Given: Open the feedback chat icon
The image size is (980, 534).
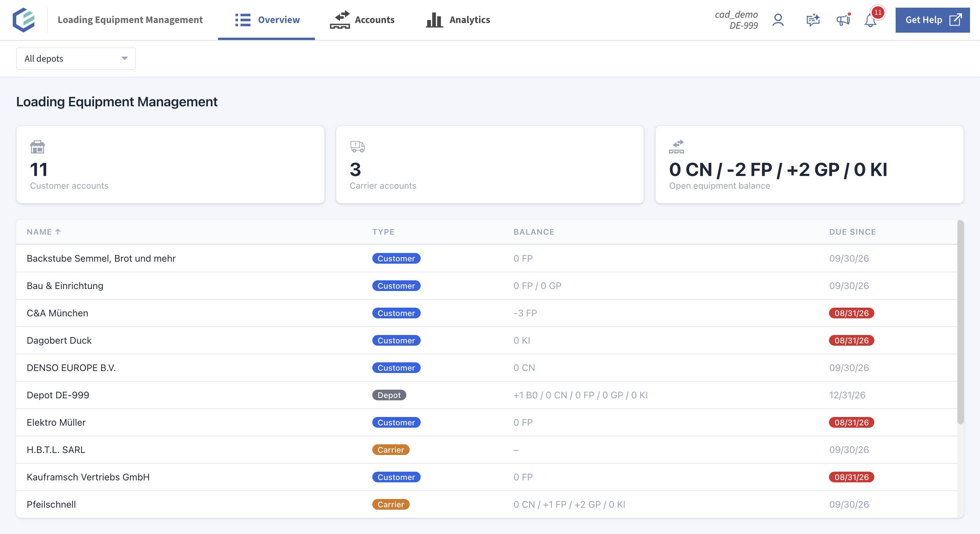Looking at the screenshot, I should (x=813, y=20).
